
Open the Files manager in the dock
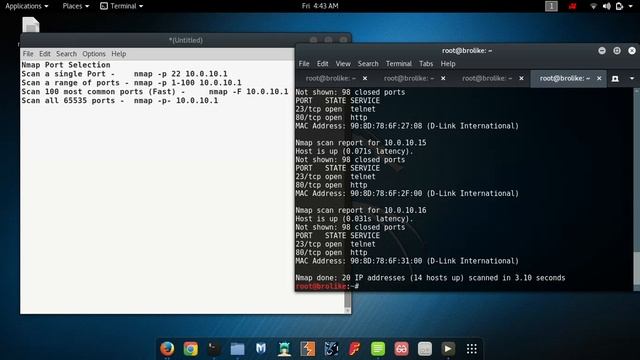(237, 349)
